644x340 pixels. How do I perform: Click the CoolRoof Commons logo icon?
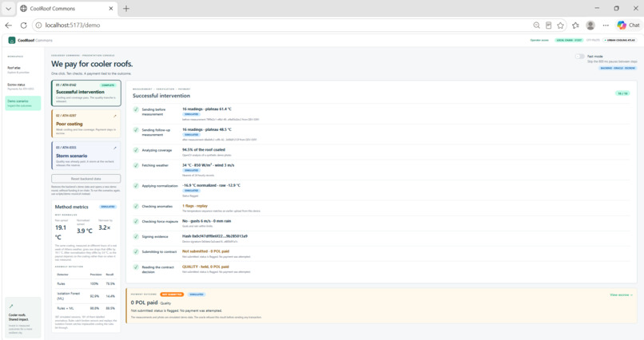tap(12, 40)
